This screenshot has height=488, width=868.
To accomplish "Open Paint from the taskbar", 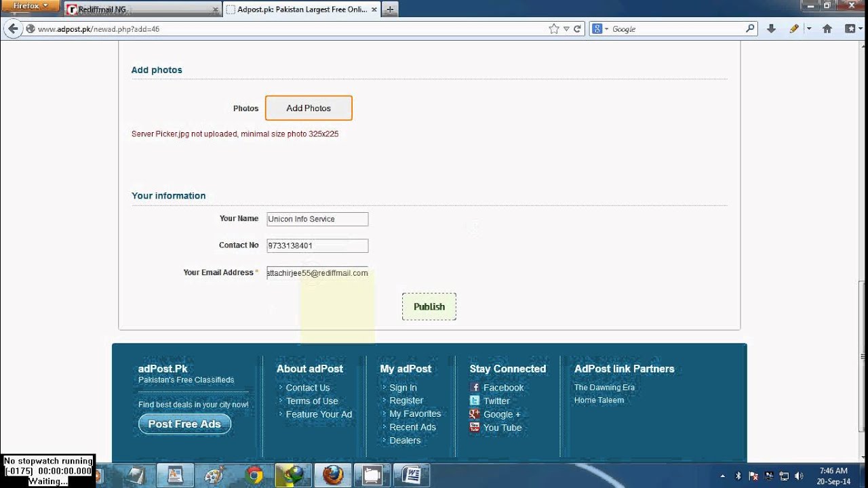I will [x=214, y=476].
